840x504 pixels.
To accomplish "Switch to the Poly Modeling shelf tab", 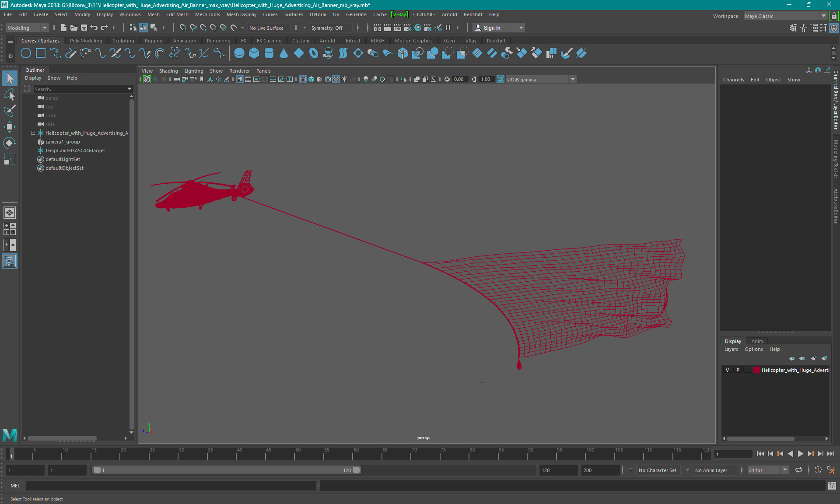I will (x=86, y=41).
